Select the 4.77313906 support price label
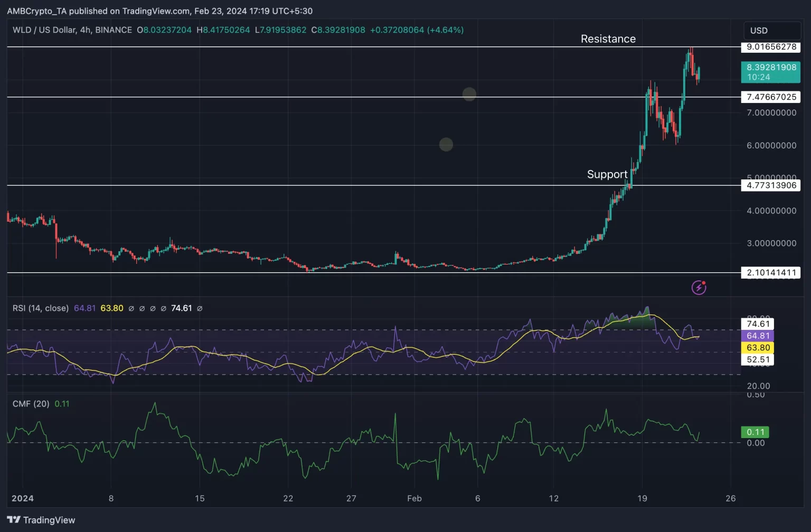811x532 pixels. [x=771, y=185]
